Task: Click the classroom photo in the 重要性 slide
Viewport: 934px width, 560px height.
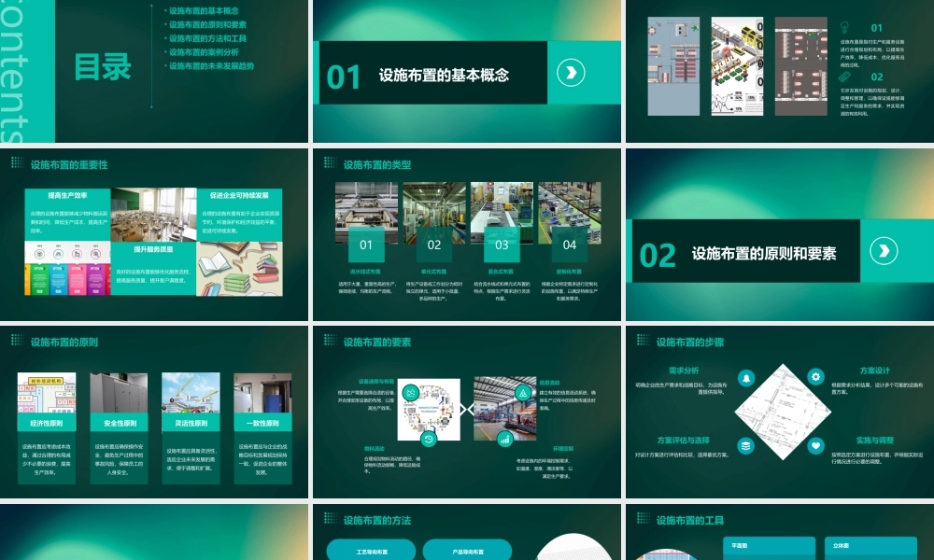Action: pos(154,215)
